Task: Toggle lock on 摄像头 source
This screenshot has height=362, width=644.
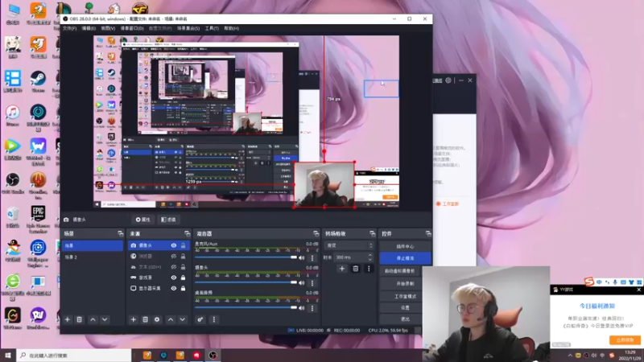Action: pos(184,245)
